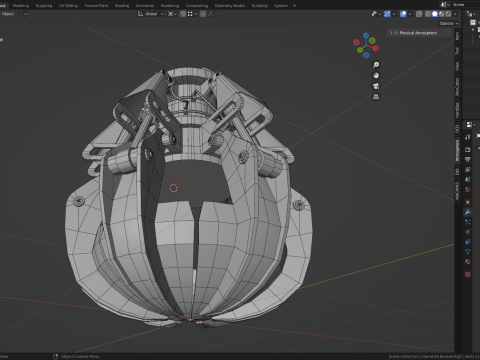Toggle viewport gizmos display
The height and width of the screenshot is (360, 480).
point(387,14)
